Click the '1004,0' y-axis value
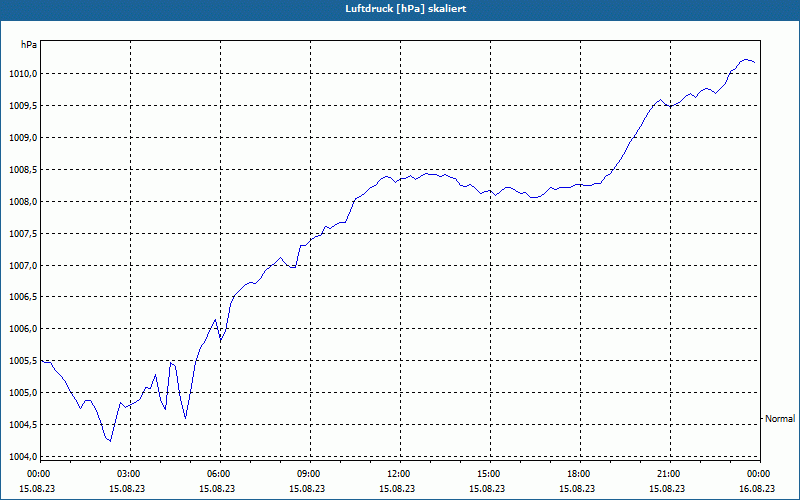Viewport: 800px width, 500px height. coord(23,457)
